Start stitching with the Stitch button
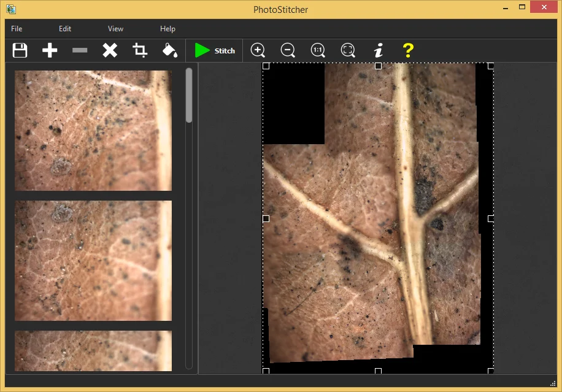 point(215,50)
